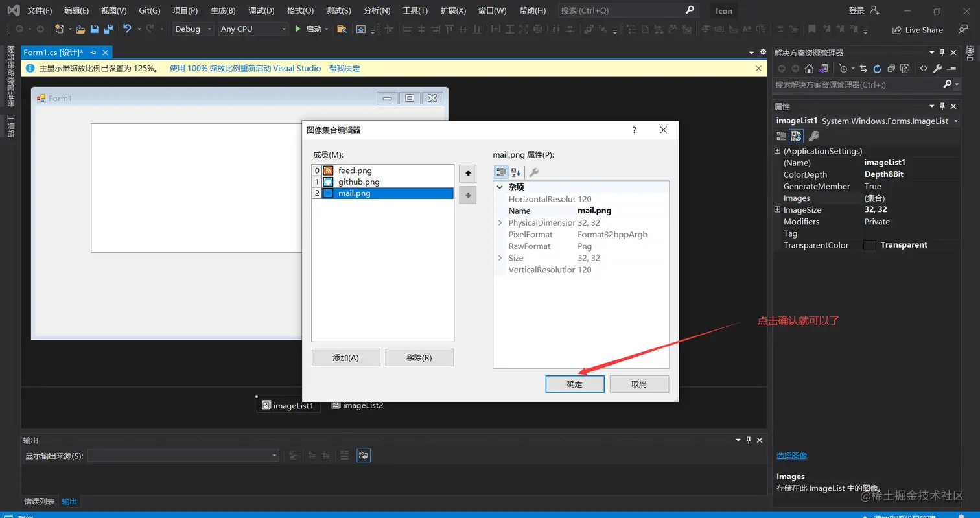Open file with folder icon in toolbar

(x=80, y=29)
